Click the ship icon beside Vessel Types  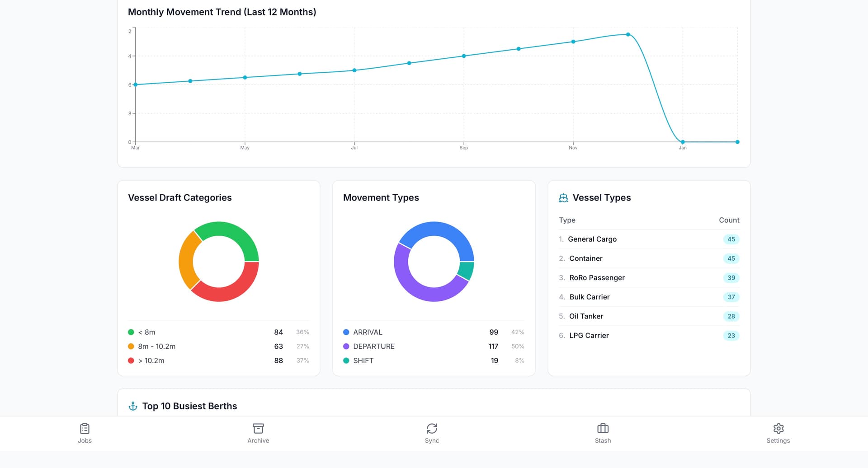[563, 197]
